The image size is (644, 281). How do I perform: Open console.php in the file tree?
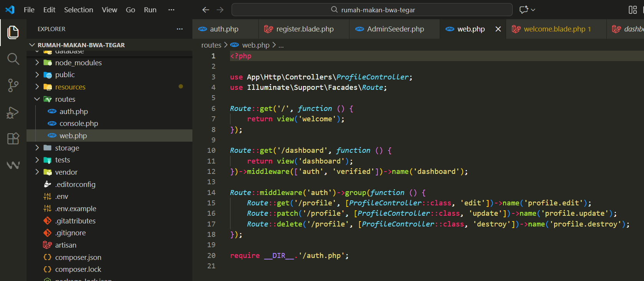tap(79, 124)
